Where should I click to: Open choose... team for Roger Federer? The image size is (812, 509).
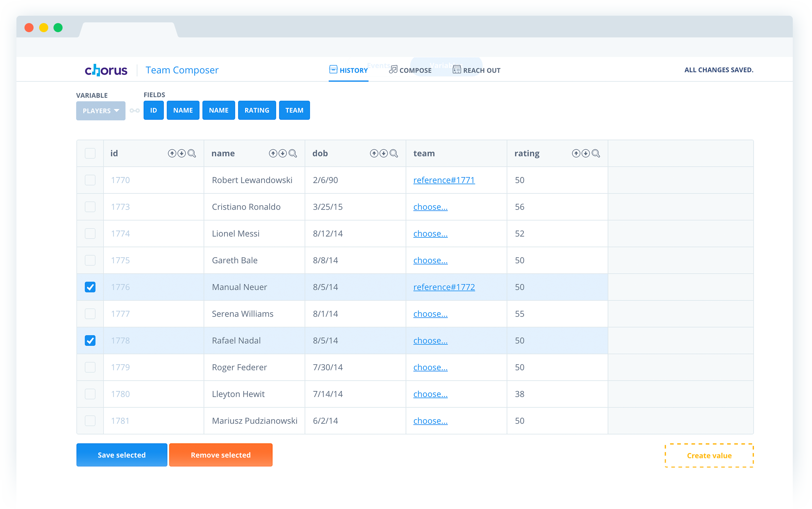coord(430,367)
